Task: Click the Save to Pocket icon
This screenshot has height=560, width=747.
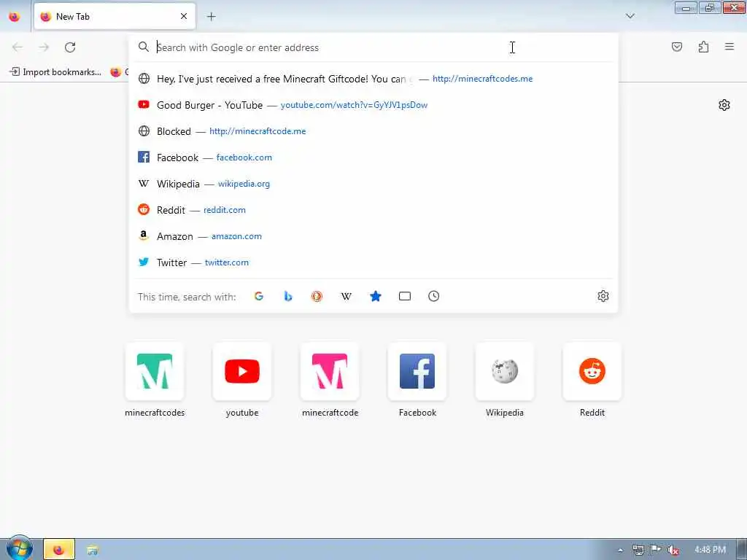Action: coord(676,47)
